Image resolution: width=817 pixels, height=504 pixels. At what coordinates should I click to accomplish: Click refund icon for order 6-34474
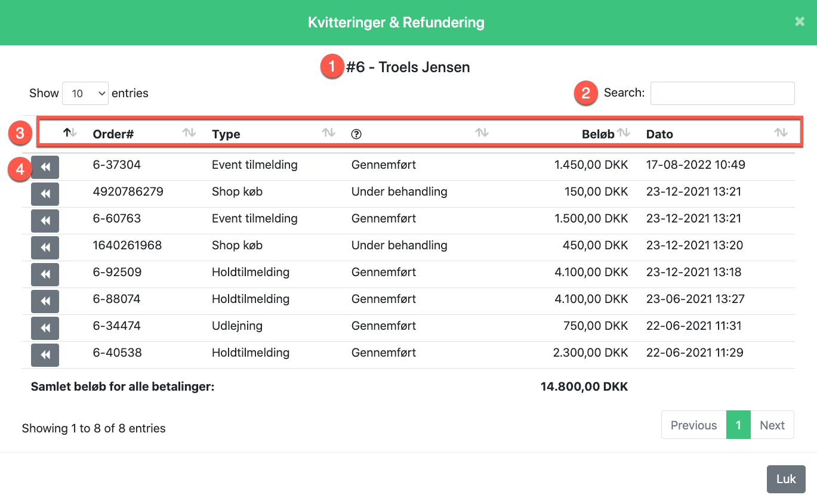click(45, 329)
